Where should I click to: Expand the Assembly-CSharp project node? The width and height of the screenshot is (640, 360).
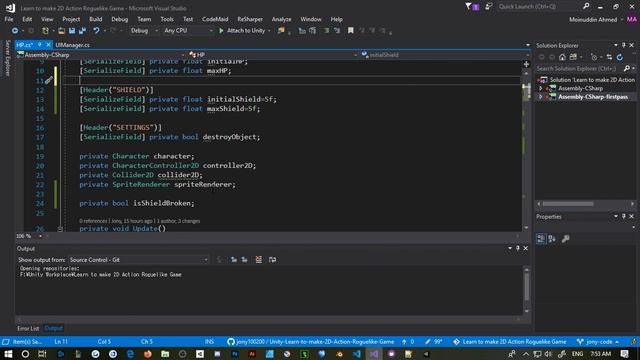tap(541, 88)
